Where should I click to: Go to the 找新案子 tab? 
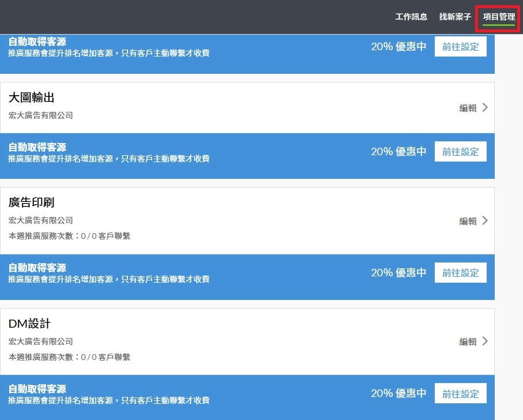[x=455, y=17]
